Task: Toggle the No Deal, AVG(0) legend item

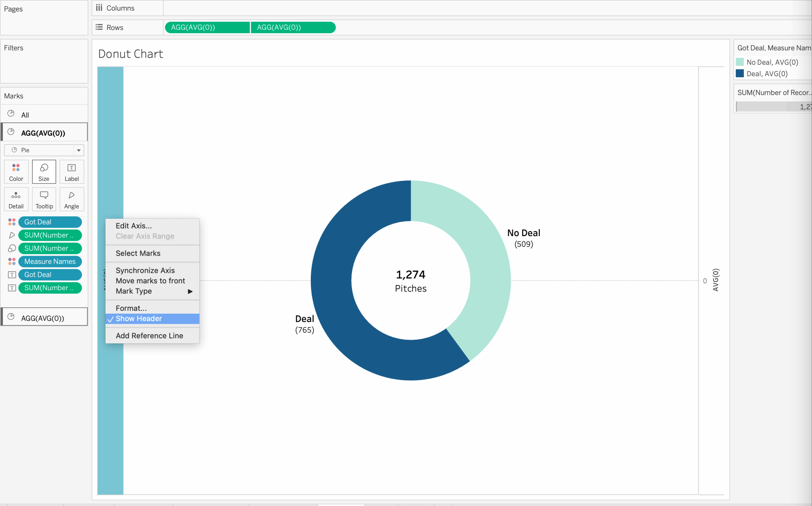Action: 771,62
